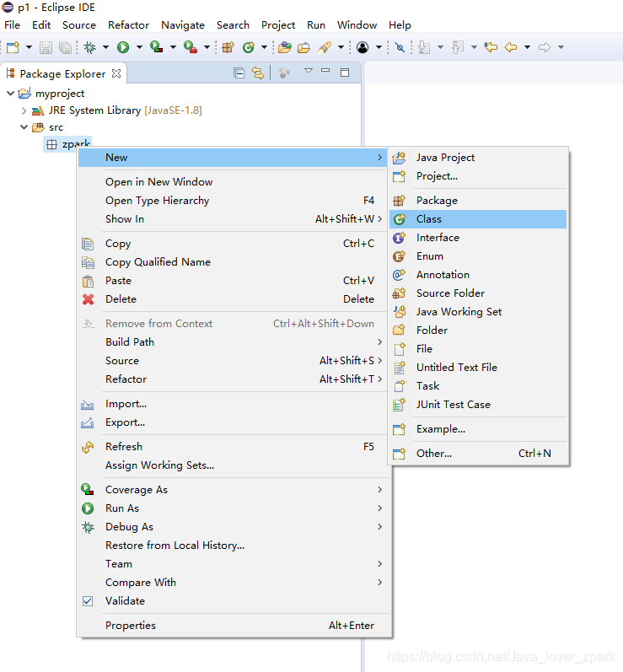This screenshot has height=672, width=623.
Task: Toggle Link with Editor in Package Explorer
Action: [258, 73]
